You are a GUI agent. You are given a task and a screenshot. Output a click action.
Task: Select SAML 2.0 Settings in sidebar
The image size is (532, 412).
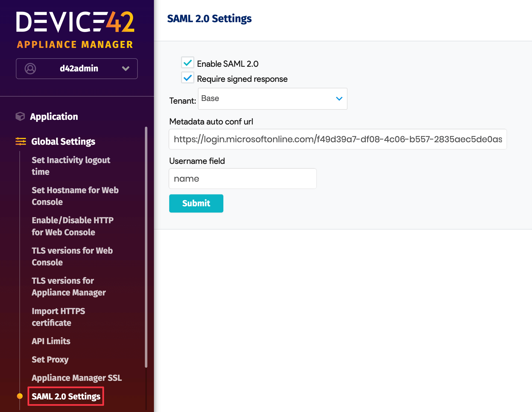click(66, 396)
